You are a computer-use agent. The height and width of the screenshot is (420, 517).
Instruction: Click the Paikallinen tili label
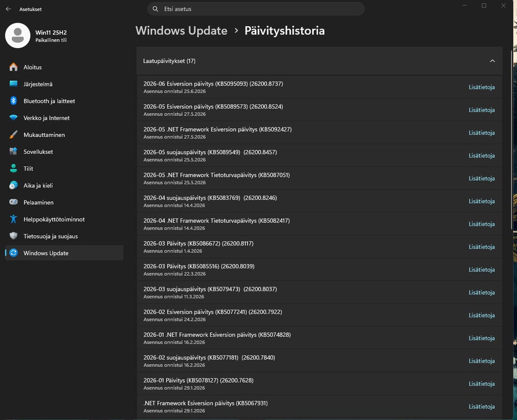[51, 40]
